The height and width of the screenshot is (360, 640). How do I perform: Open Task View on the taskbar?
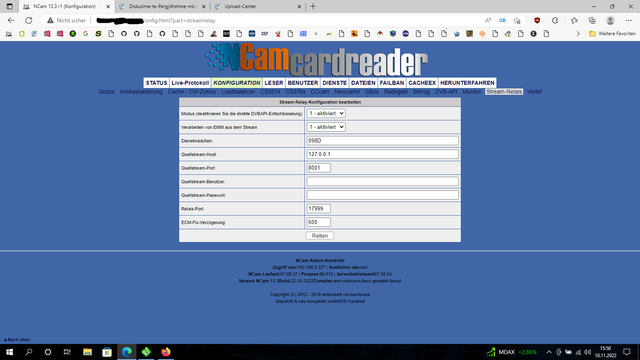[x=67, y=352]
